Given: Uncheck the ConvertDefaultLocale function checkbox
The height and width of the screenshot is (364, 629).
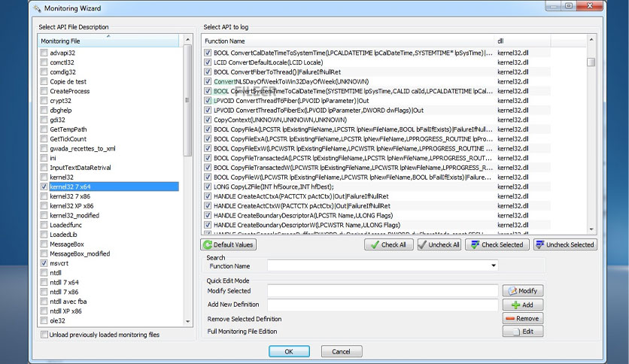Looking at the screenshot, I should 208,62.
